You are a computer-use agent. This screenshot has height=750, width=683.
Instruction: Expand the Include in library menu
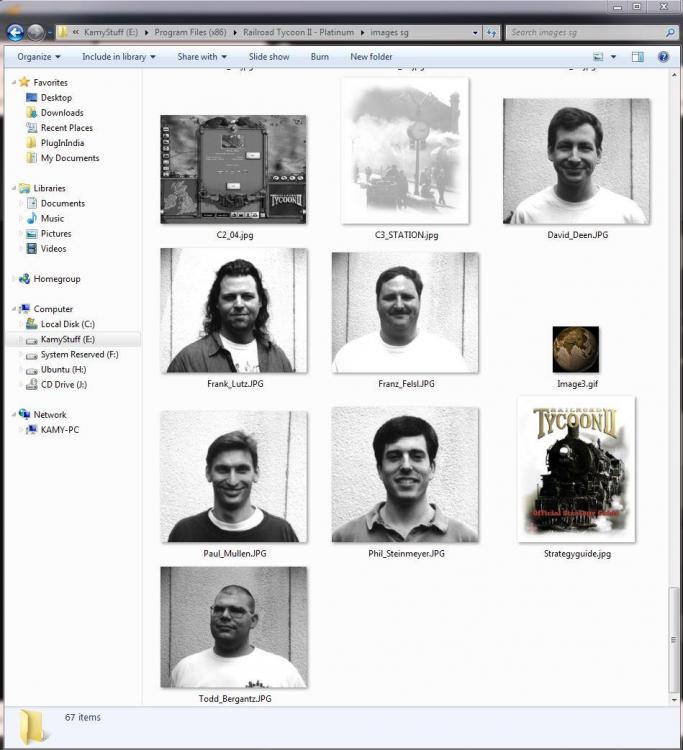pos(116,57)
